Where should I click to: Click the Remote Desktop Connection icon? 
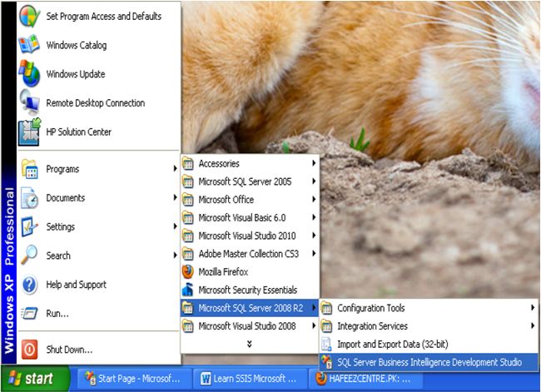[29, 102]
